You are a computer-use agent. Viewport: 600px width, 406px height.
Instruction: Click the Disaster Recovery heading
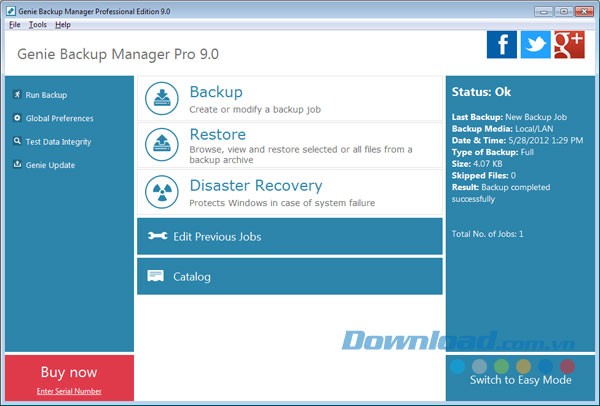256,186
